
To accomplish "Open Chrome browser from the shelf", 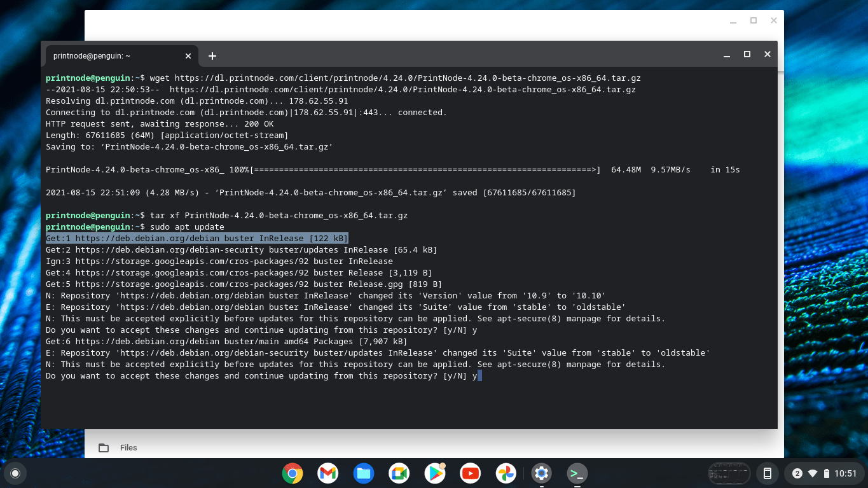I will [x=293, y=473].
